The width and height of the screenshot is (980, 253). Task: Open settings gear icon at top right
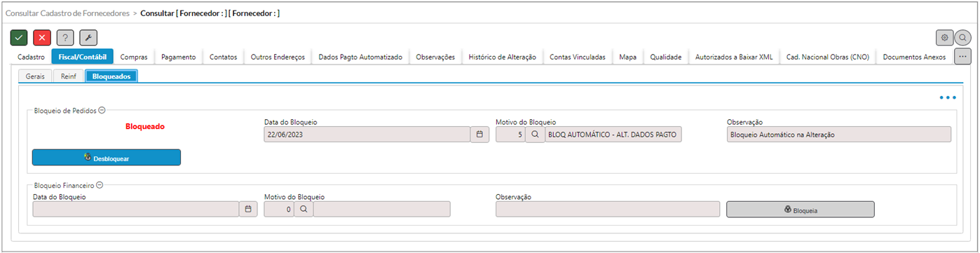pos(944,38)
